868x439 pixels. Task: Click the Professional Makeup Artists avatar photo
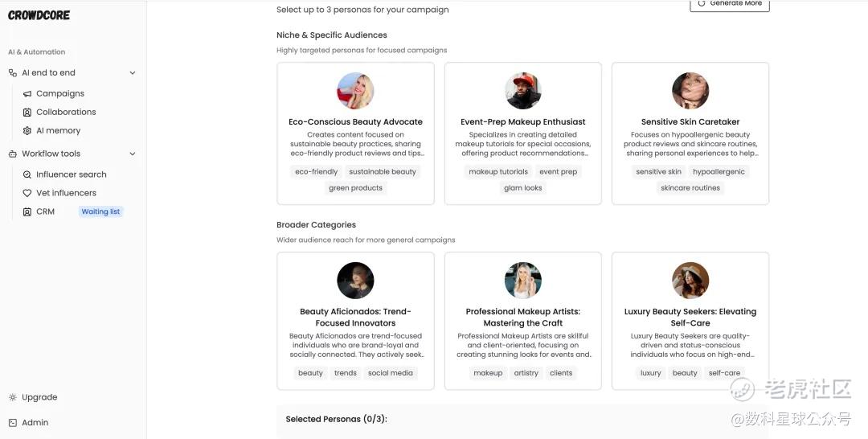pos(523,281)
